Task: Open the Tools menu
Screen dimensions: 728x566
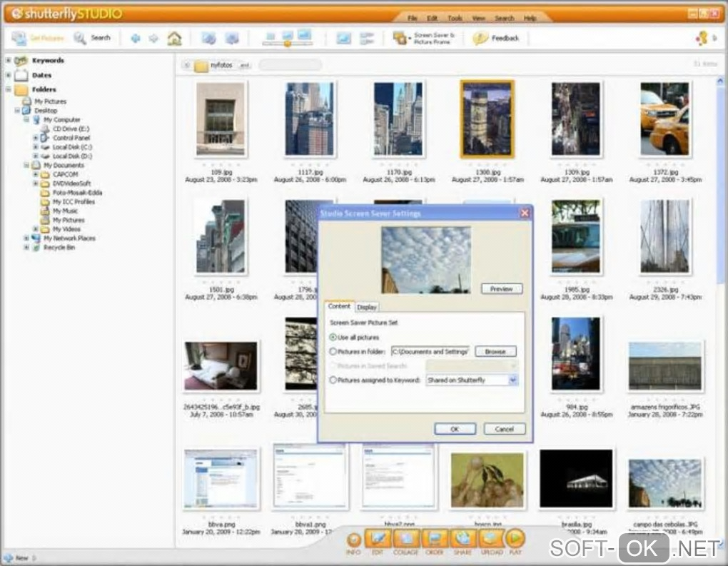Action: [455, 17]
